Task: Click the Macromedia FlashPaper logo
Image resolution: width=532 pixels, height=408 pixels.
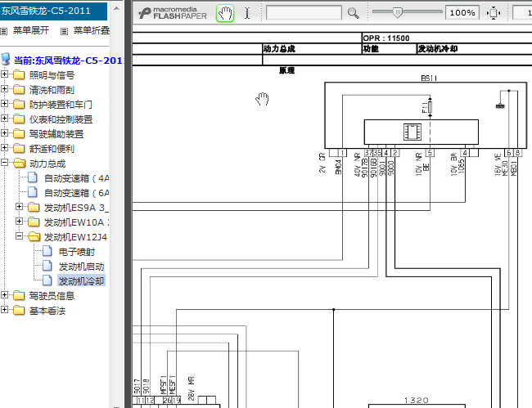Action: pyautogui.click(x=173, y=13)
